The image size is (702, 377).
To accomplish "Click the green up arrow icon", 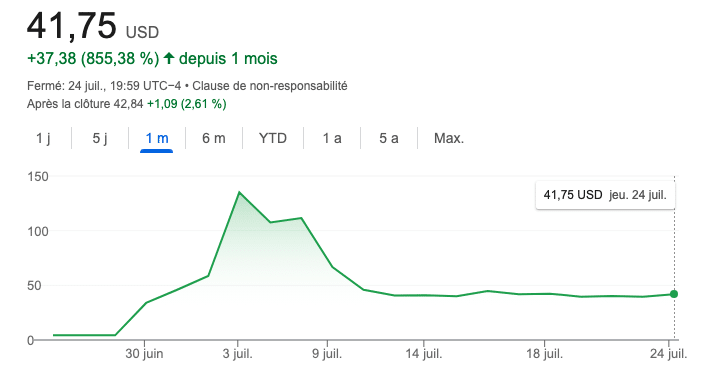I will click(x=169, y=58).
